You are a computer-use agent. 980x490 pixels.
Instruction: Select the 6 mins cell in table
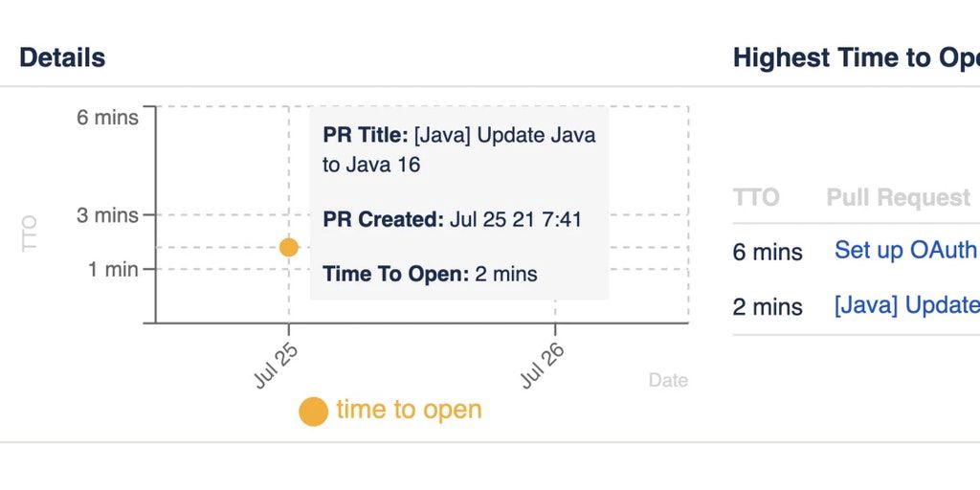pos(768,253)
